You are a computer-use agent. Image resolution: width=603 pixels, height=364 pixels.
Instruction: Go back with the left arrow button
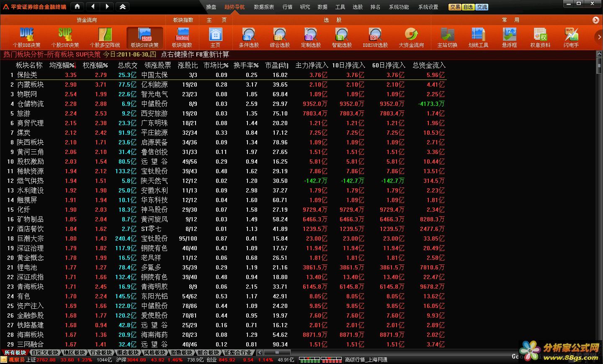click(x=93, y=7)
